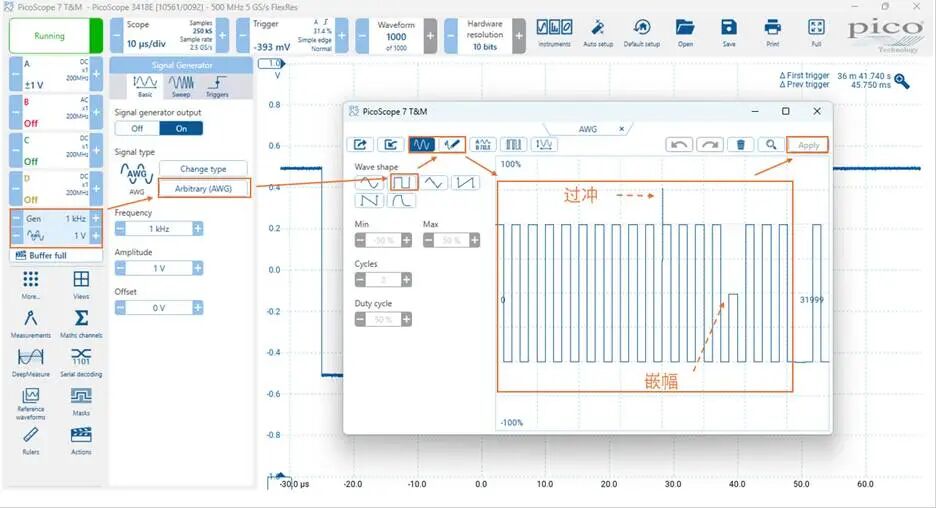Viewport: 936px width, 508px height.
Task: Open the Gen 1 kHz channel panel
Action: [x=56, y=227]
